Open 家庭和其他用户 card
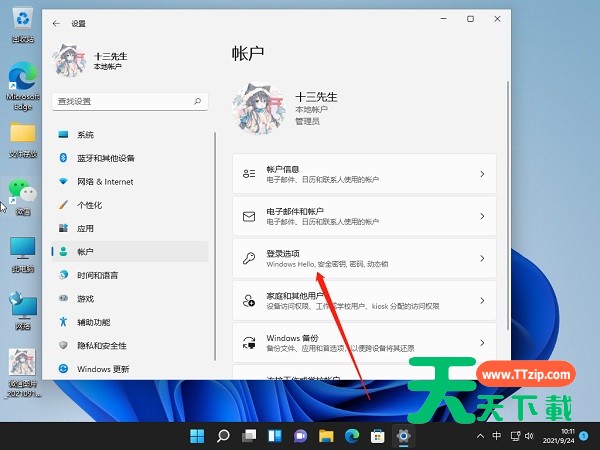Viewport: 600px width, 450px height. [364, 300]
